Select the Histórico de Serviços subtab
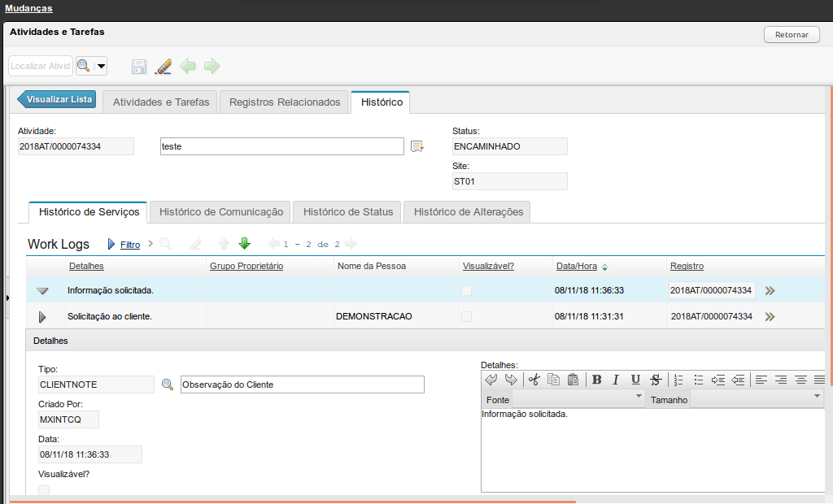This screenshot has height=504, width=833. (x=89, y=212)
